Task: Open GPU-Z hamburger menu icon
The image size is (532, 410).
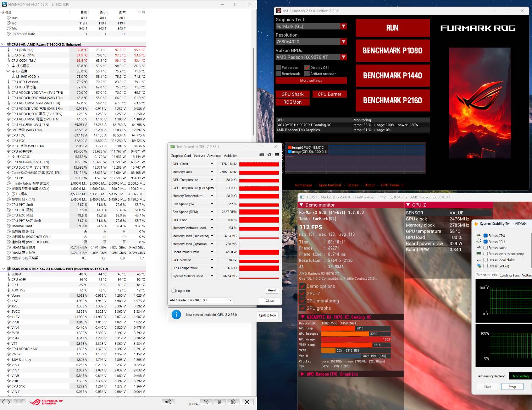Action: (x=277, y=155)
